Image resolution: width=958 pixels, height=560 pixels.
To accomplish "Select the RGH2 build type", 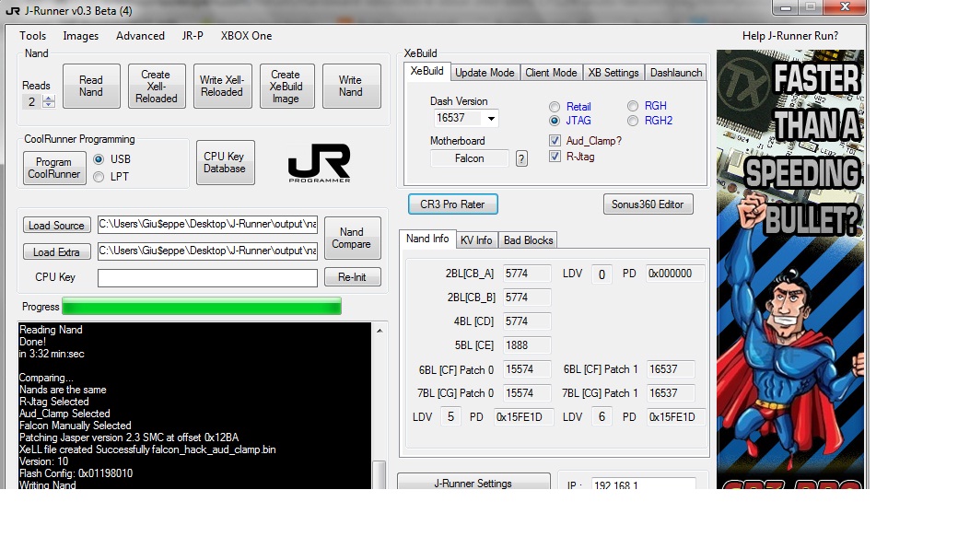I will [632, 121].
